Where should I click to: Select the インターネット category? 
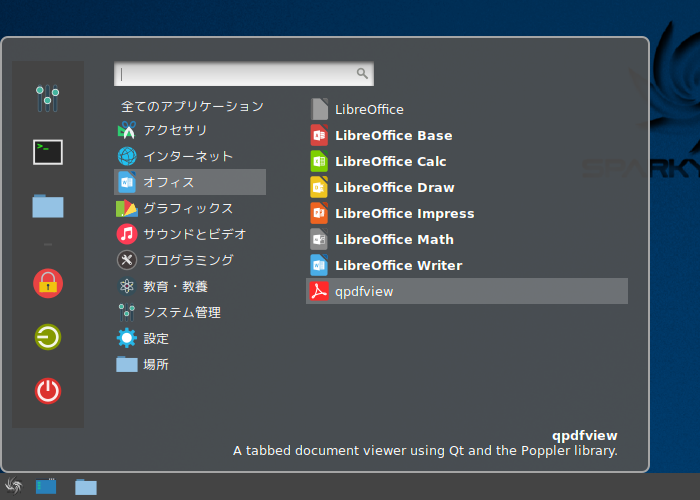coord(190,156)
